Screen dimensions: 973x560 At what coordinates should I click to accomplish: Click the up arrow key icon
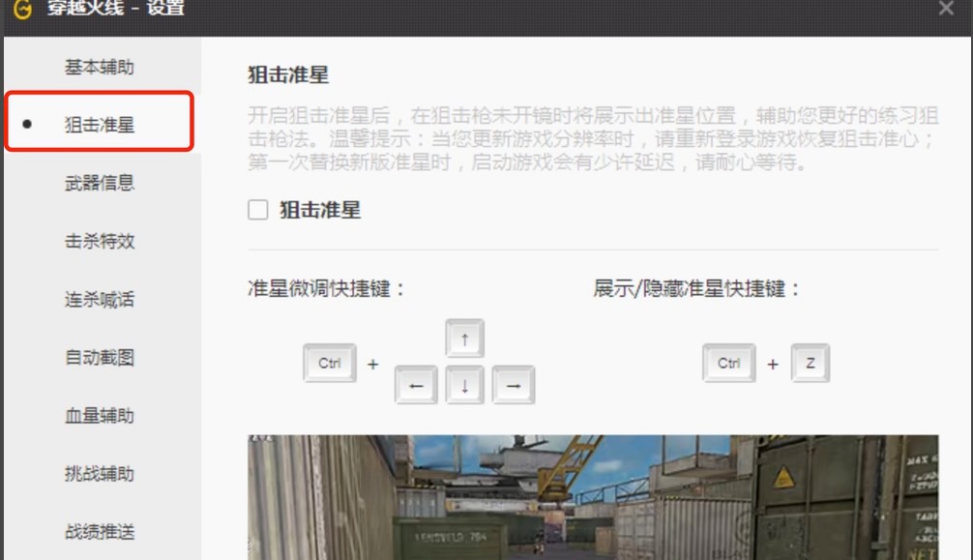point(465,339)
